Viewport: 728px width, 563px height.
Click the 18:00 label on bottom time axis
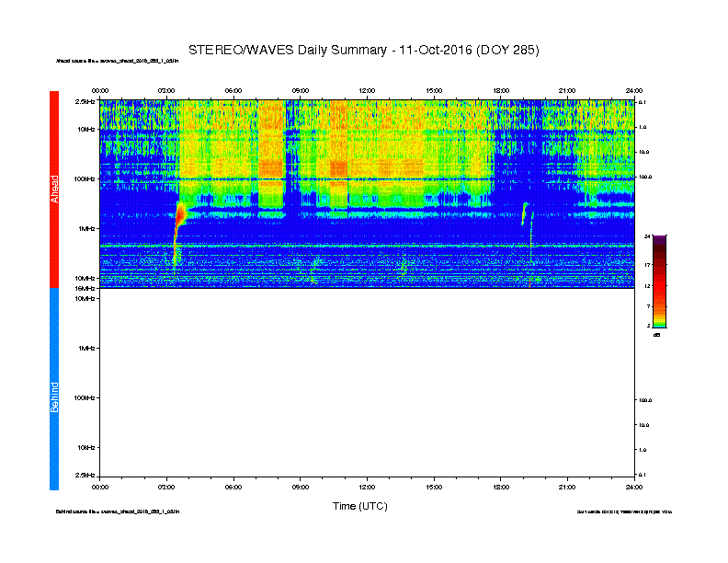(x=500, y=487)
